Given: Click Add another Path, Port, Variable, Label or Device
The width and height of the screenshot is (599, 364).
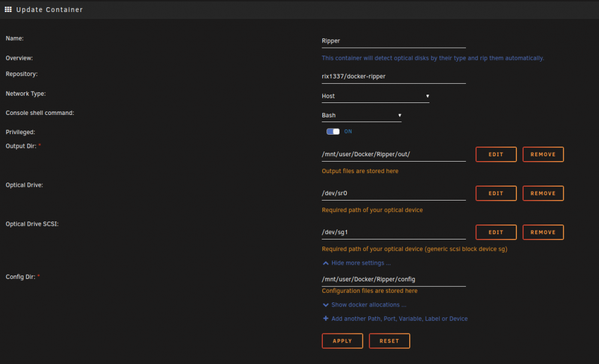Looking at the screenshot, I should 399,318.
